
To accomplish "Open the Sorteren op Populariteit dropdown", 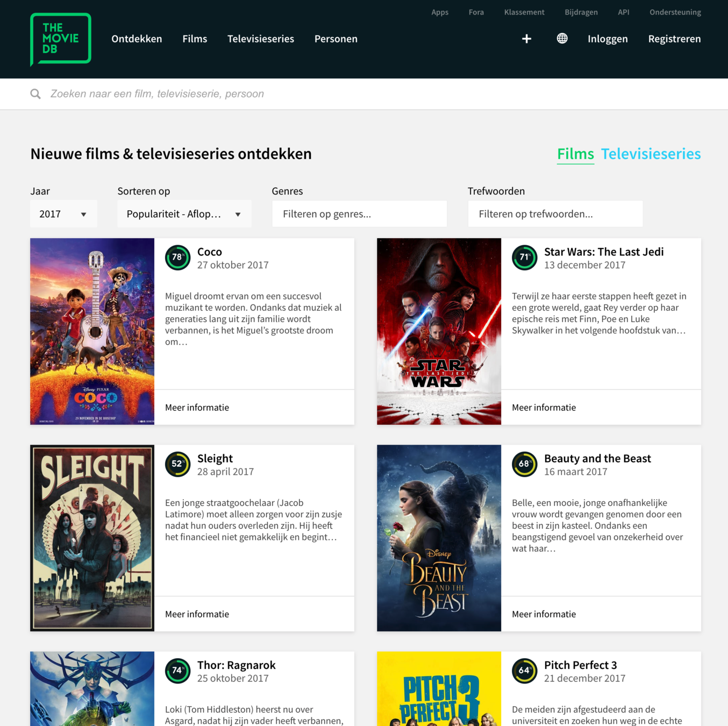I will pyautogui.click(x=184, y=214).
